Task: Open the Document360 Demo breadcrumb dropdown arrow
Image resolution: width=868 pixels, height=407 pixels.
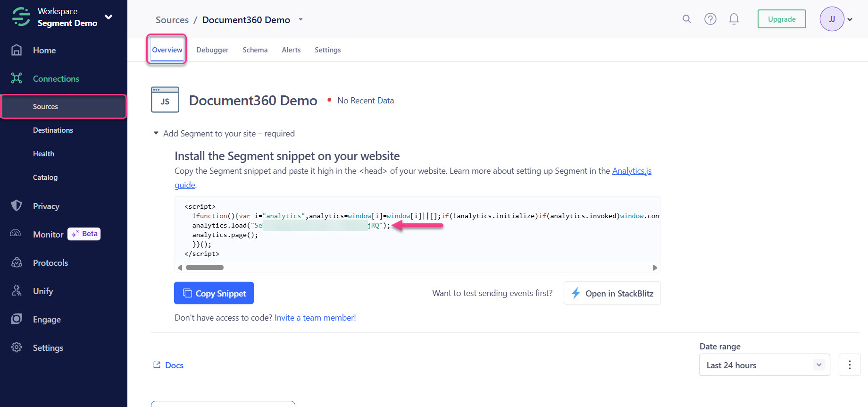Action: [300, 20]
